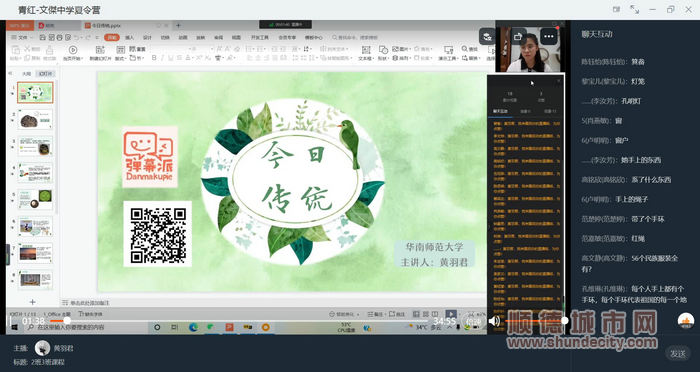
Task: Switch to the 聊天互动 tab in the dark popup
Action: click(x=500, y=111)
